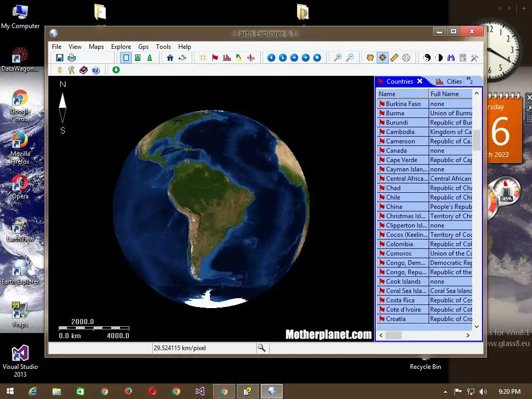Click the red seismic waveform icon
532x399 pixels.
(x=251, y=58)
